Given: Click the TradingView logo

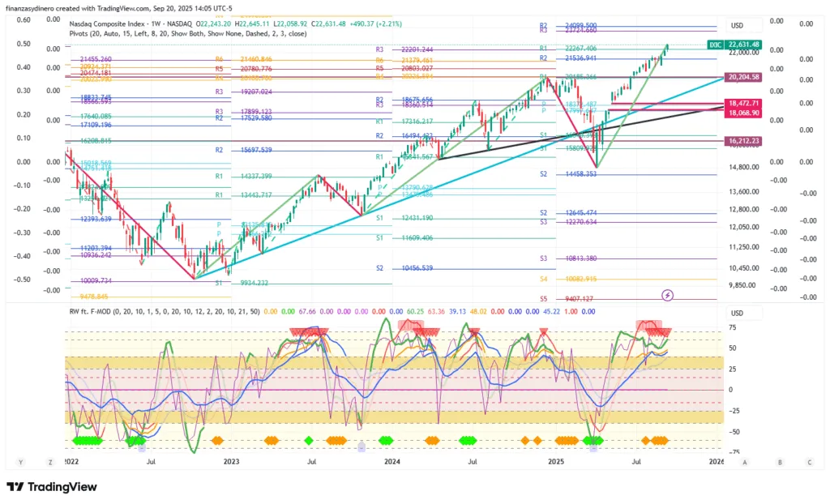Looking at the screenshot, I should 52,486.
